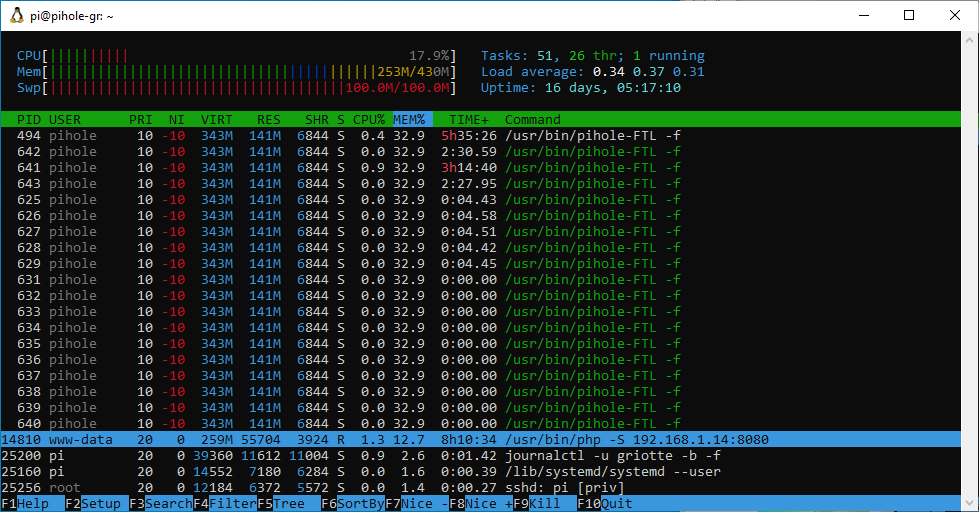
Task: Click the pi@pihole-gr: ~ window title
Action: 72,16
